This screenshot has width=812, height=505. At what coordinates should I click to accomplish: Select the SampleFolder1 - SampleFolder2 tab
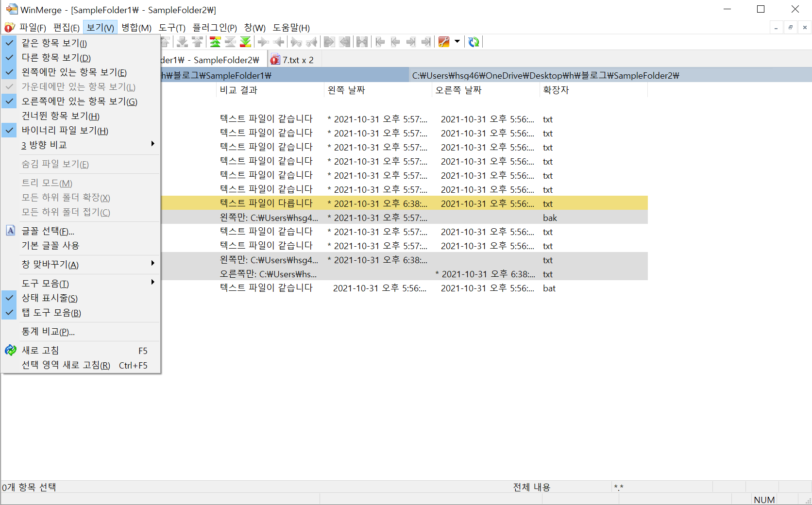tap(213, 60)
